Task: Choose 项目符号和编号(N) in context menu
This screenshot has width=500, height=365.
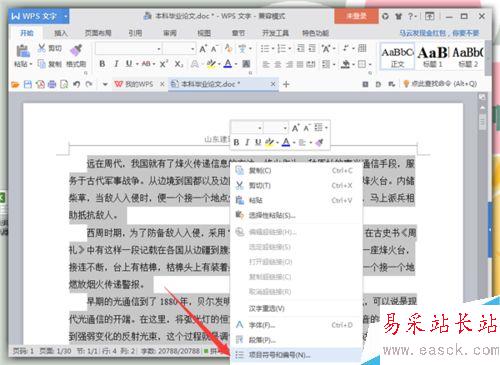Action: point(296,355)
